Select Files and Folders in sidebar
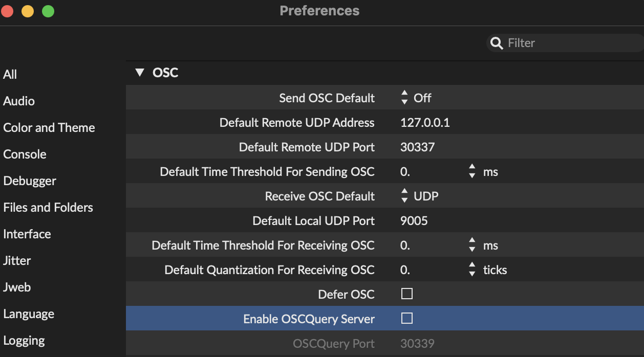This screenshot has width=644, height=357. [x=48, y=208]
